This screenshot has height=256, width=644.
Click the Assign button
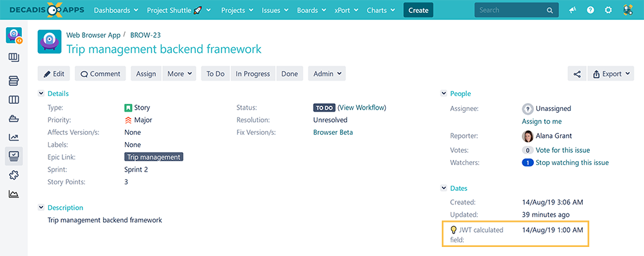click(146, 74)
